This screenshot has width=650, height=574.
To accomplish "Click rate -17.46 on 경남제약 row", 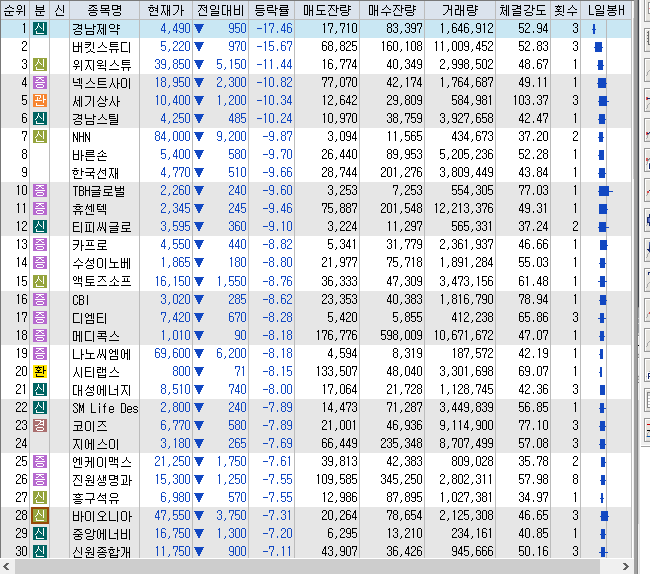I will [274, 29].
